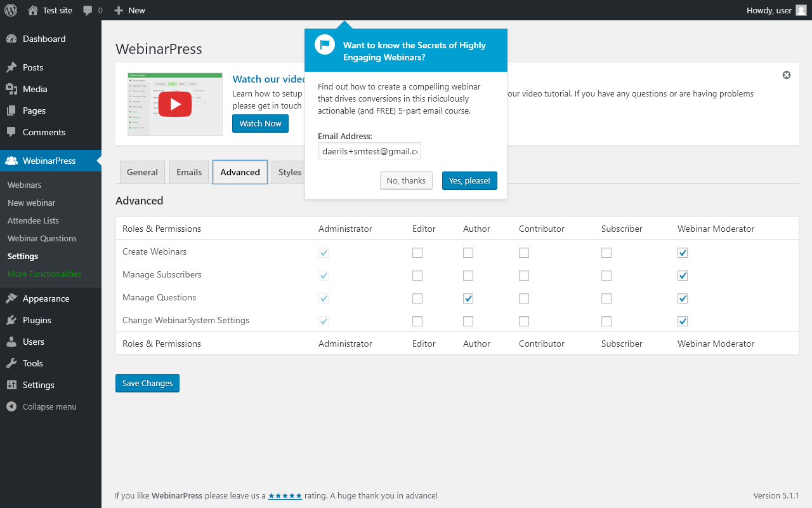Open New webinar submenu item
This screenshot has width=812, height=508.
(x=32, y=203)
